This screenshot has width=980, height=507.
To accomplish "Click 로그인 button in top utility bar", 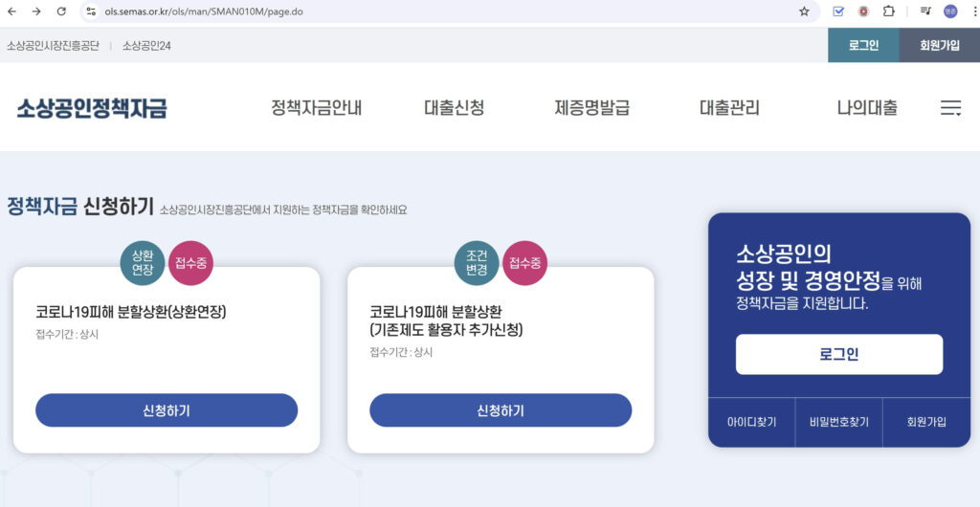I will (864, 46).
